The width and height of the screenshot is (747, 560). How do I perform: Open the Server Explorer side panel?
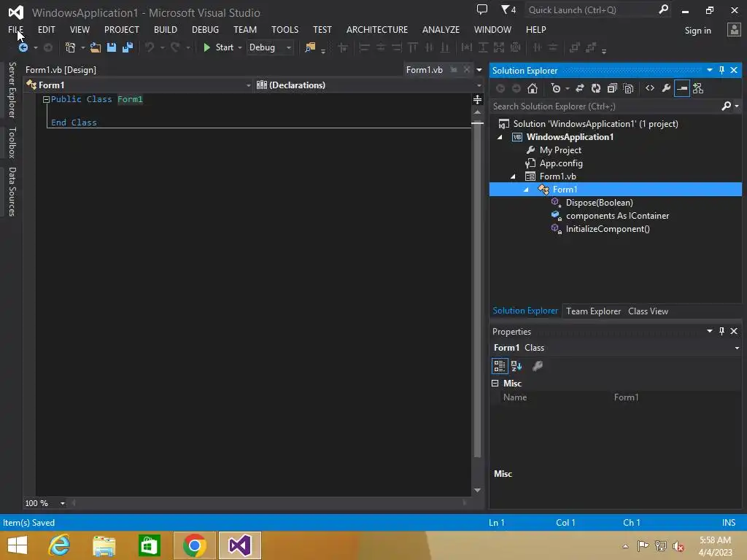click(x=12, y=90)
